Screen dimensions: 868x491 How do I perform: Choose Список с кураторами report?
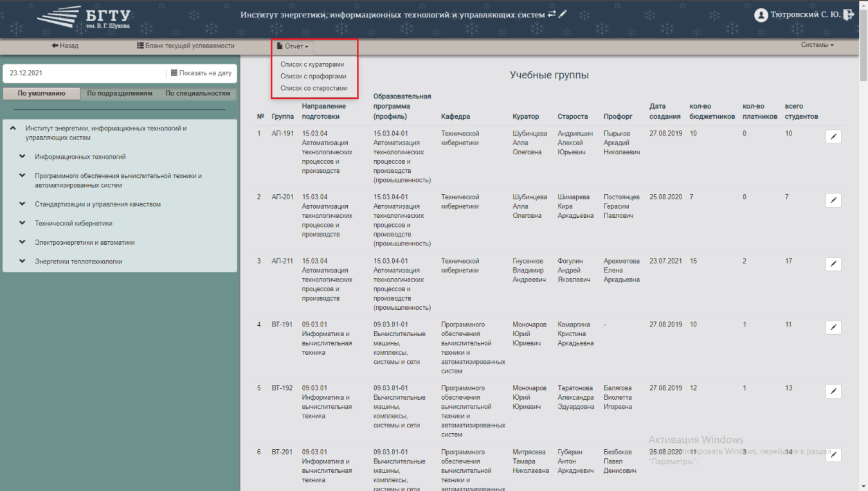coord(312,64)
